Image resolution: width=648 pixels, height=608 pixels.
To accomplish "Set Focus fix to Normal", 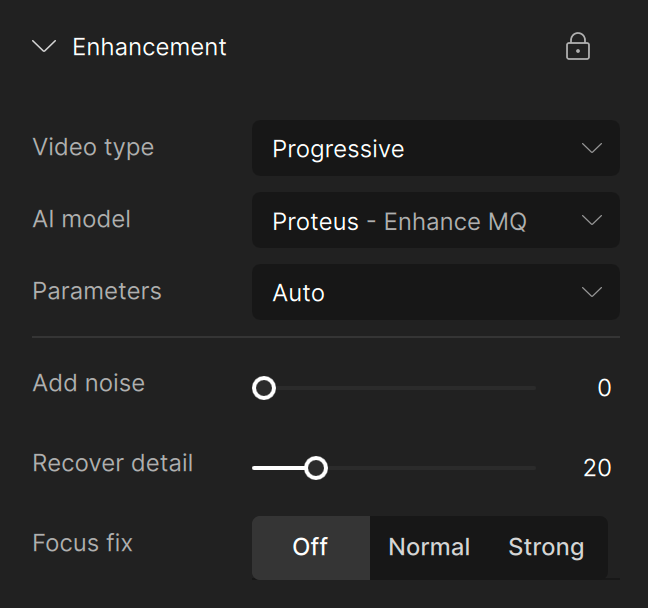I will coord(429,547).
